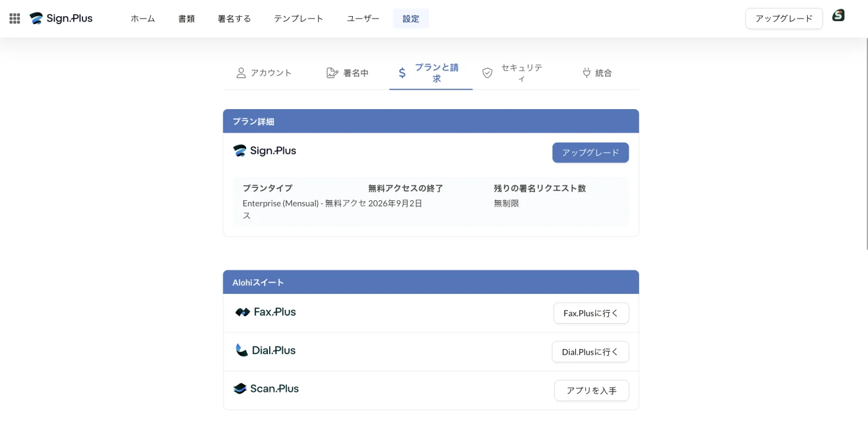Select 設定 in the top navigation

(x=411, y=19)
